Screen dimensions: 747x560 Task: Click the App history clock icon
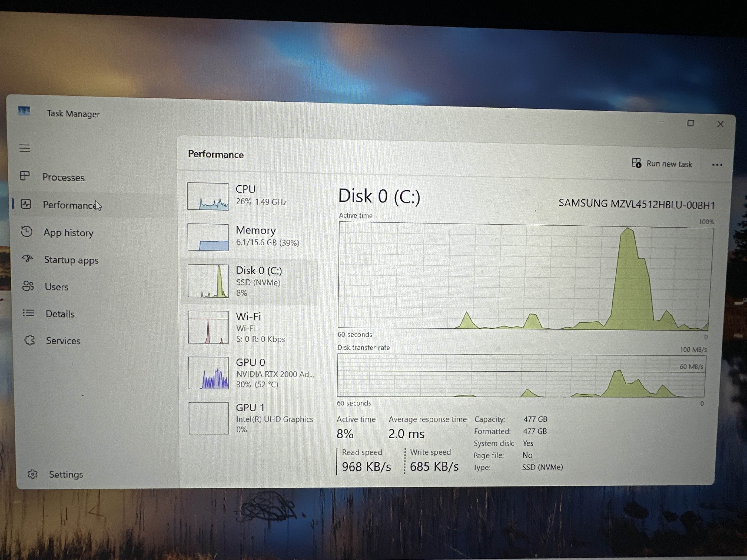click(x=27, y=231)
